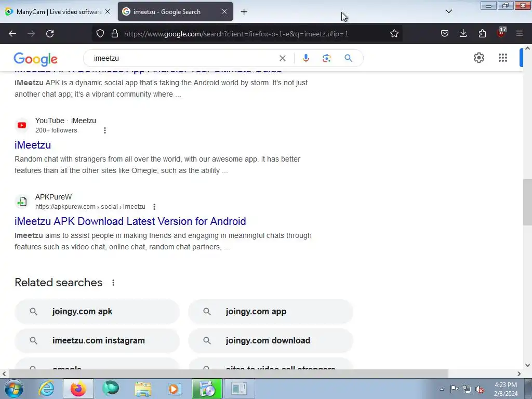Focus the Google search input field
This screenshot has width=532, height=399.
pos(183,58)
